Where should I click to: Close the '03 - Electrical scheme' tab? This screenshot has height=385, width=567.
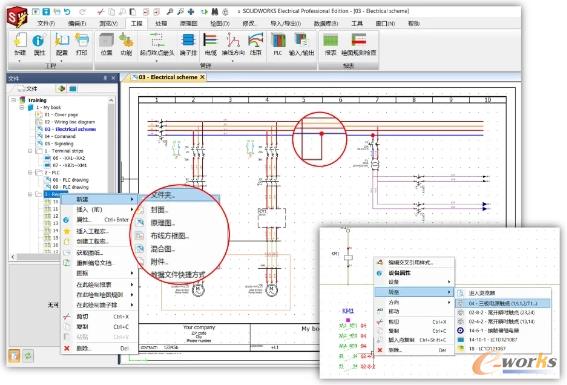(202, 77)
